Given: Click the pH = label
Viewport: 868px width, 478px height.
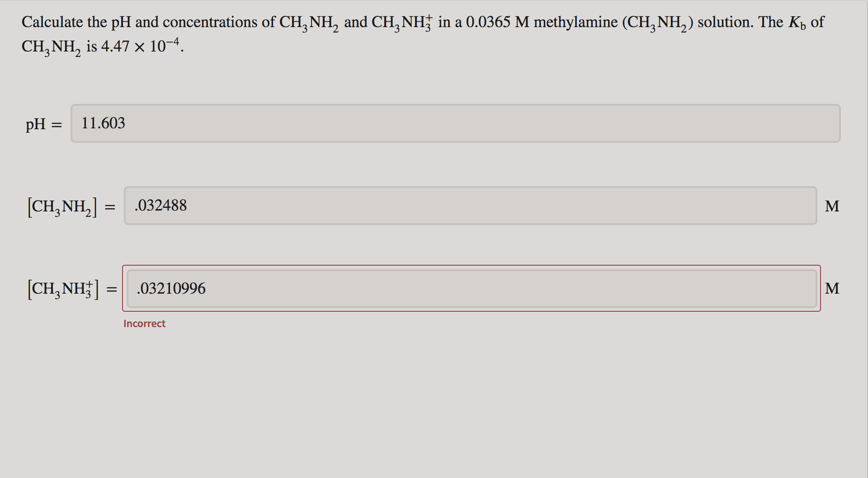Looking at the screenshot, I should [42, 124].
